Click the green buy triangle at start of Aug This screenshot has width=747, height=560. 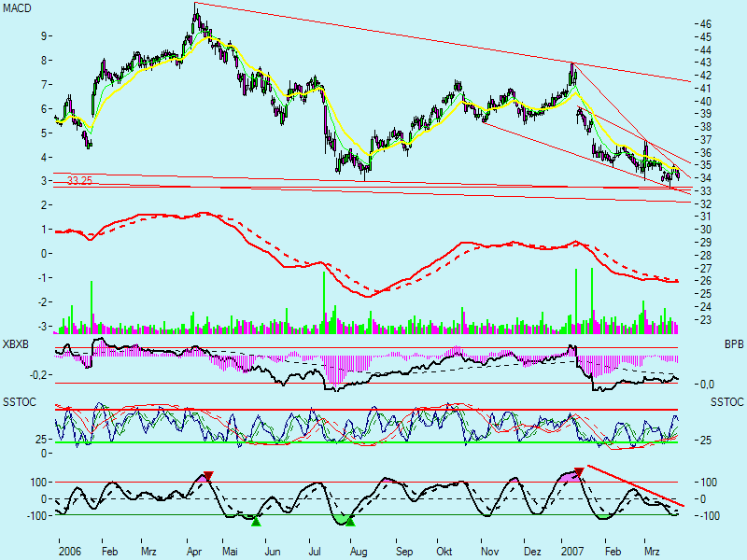(350, 522)
